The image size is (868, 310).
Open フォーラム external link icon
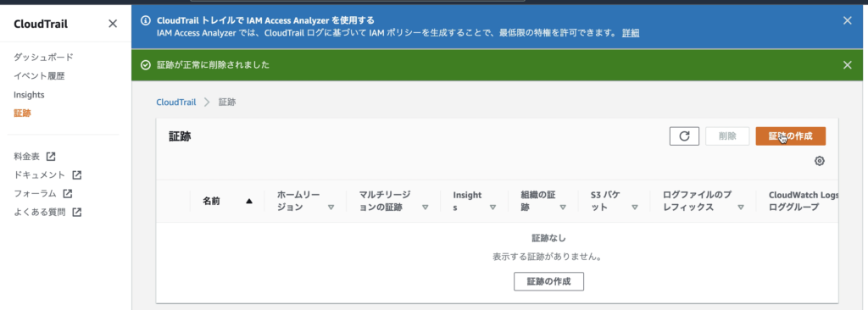point(68,194)
